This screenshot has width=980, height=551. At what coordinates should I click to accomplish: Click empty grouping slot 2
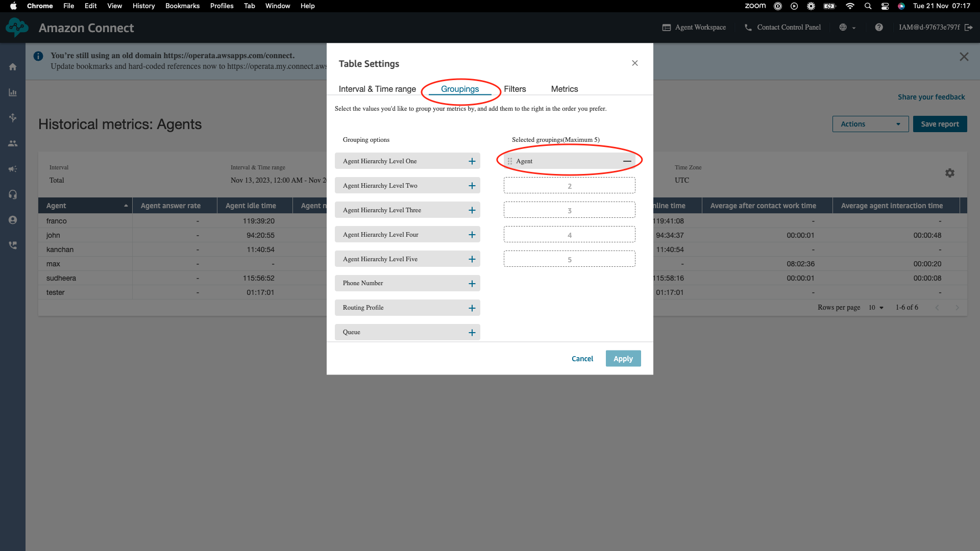click(570, 186)
